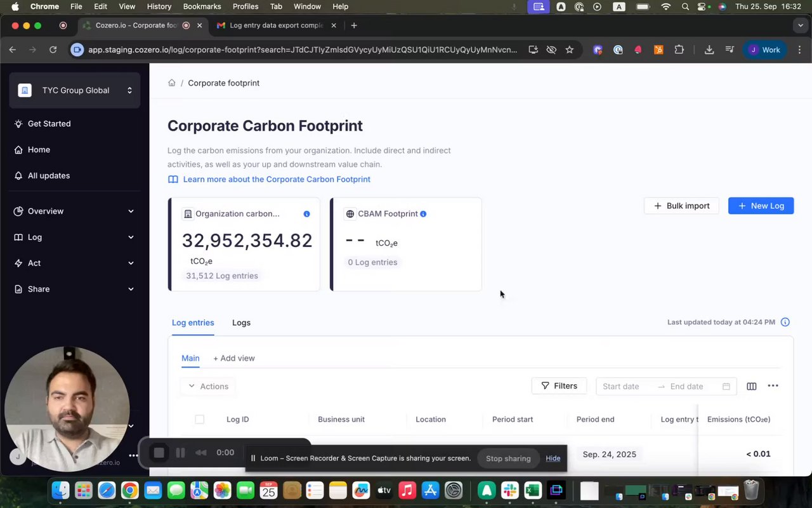Click the calendar icon in date range
Image resolution: width=812 pixels, height=508 pixels.
click(x=726, y=386)
